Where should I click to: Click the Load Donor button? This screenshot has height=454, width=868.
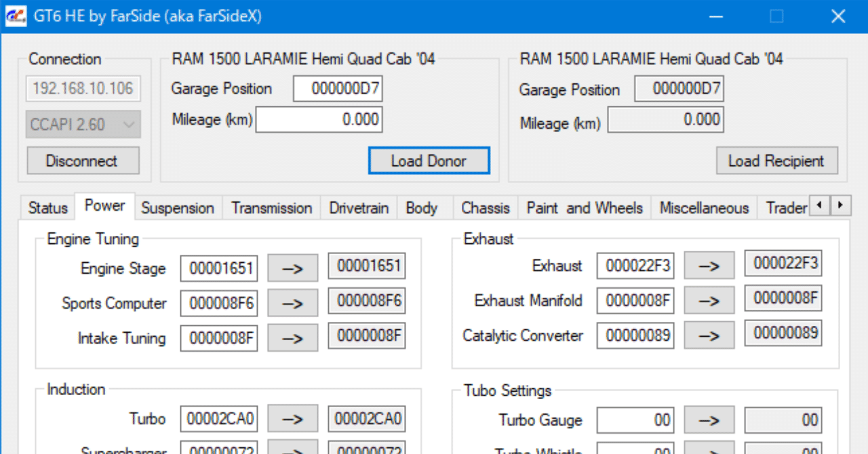point(429,161)
